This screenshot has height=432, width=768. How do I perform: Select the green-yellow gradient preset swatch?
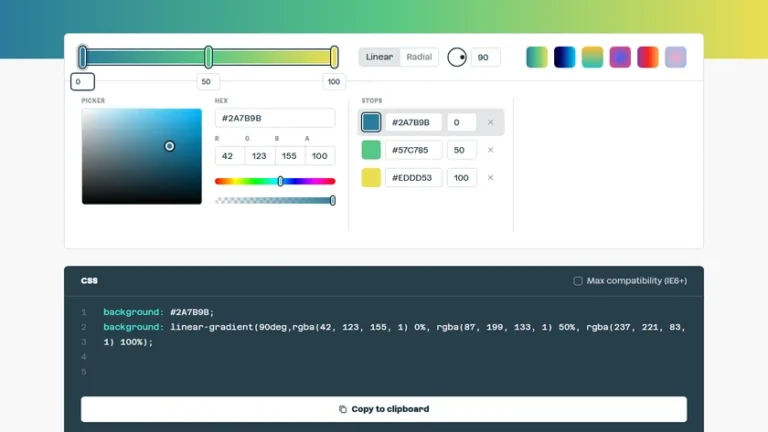[x=537, y=57]
